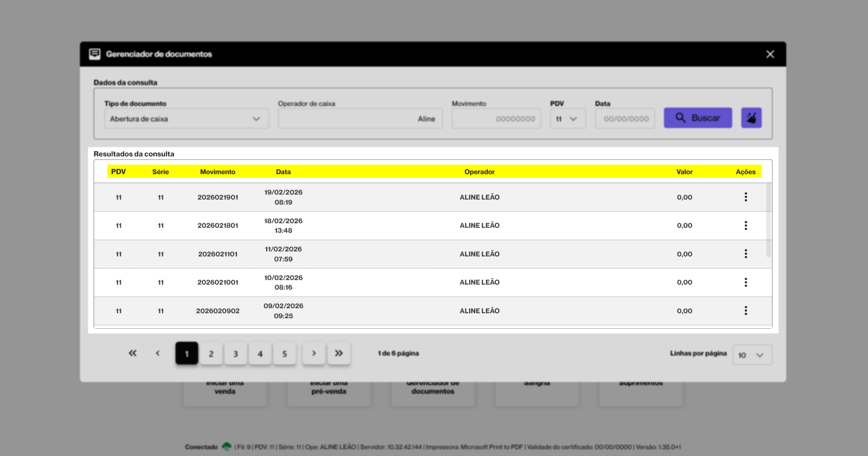Viewport: 868px width, 456px height.
Task: Go to the last results page
Action: (x=338, y=353)
